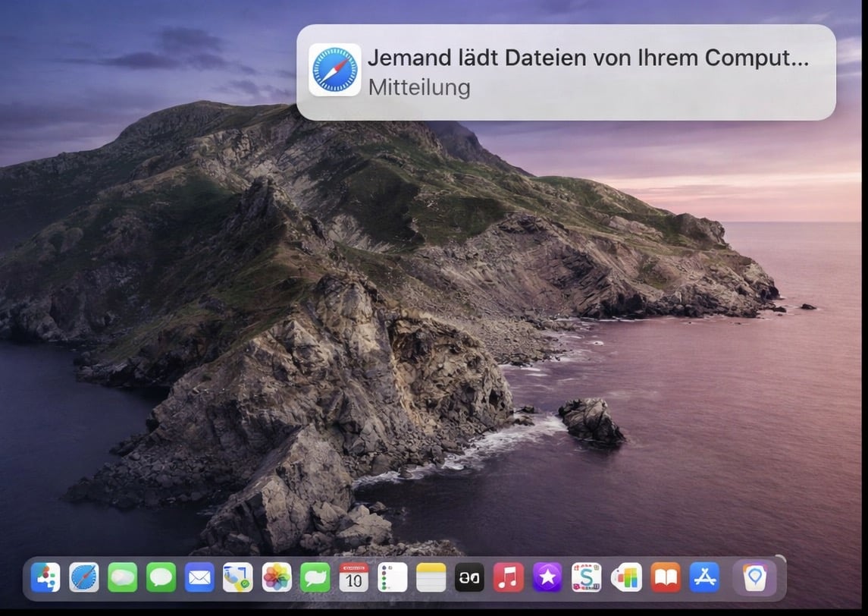Open the purple app with white star

tap(547, 578)
